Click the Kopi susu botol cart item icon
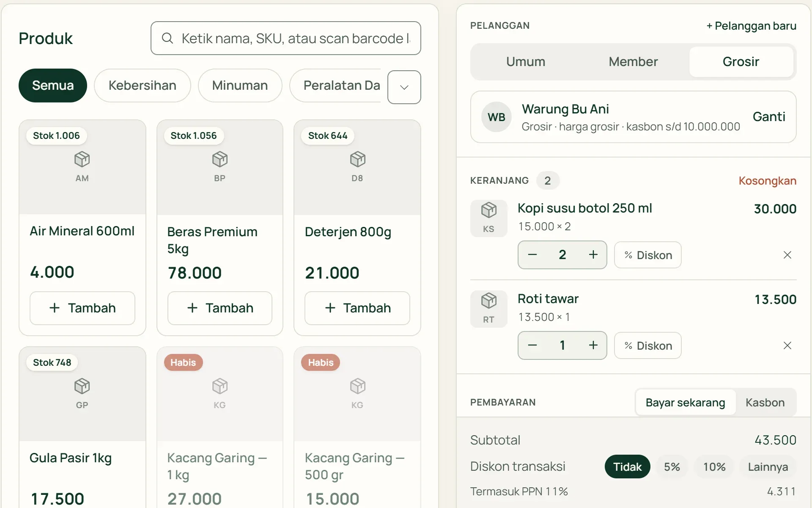The height and width of the screenshot is (508, 812). coord(488,218)
